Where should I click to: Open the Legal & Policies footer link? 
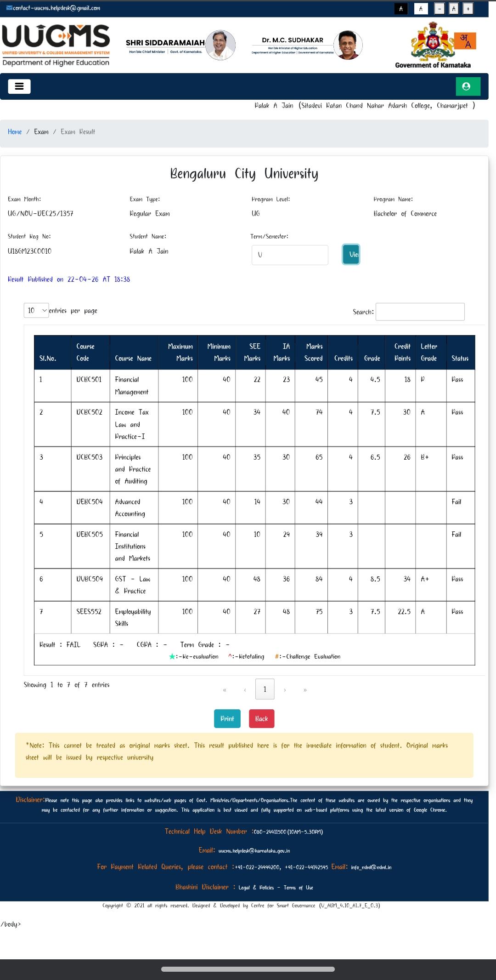click(256, 888)
